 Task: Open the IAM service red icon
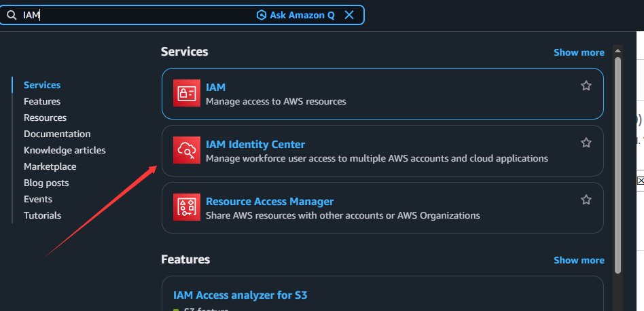[187, 93]
